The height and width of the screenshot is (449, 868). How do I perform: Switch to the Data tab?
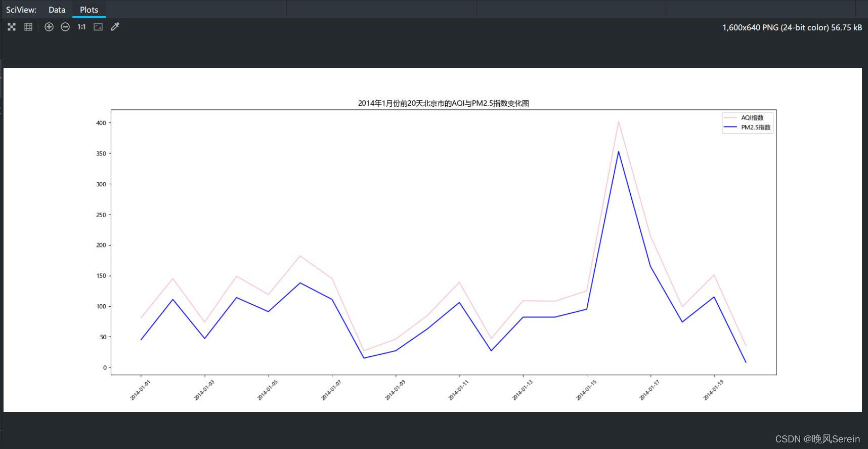[x=57, y=10]
